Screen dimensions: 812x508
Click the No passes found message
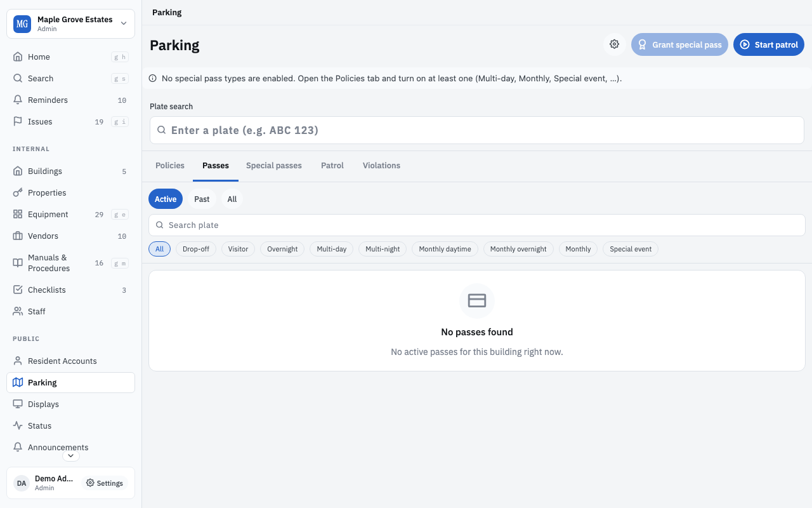pyautogui.click(x=477, y=331)
